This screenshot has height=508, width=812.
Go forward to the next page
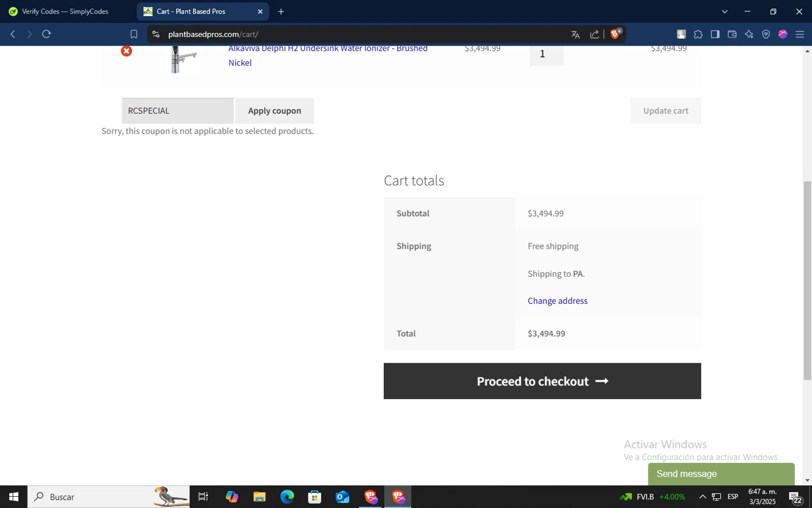[x=29, y=34]
